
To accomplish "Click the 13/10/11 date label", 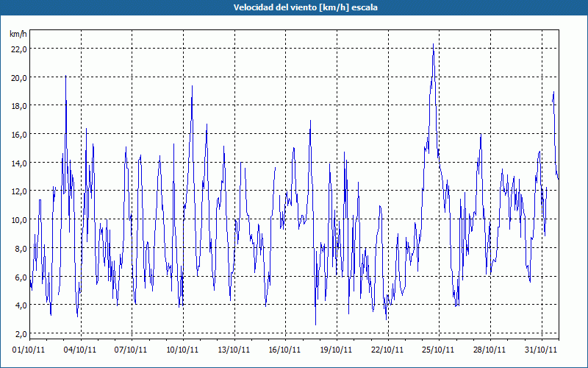I will tap(234, 350).
